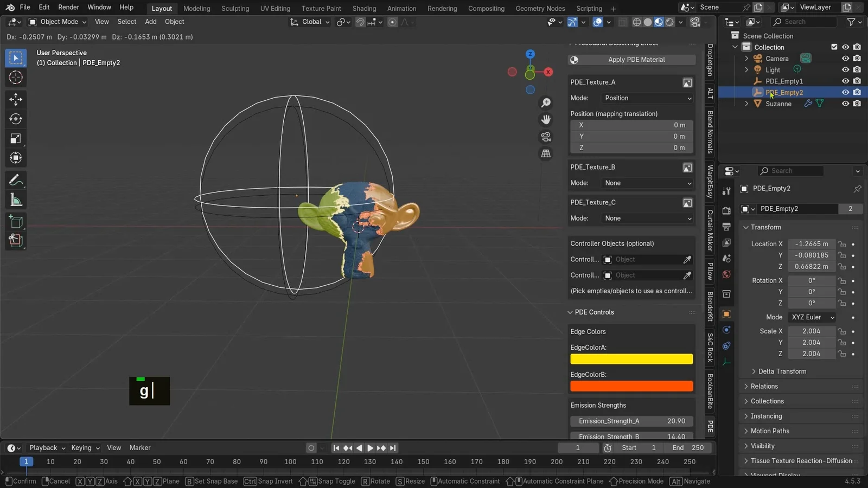Select the Add Cube tool
The width and height of the screenshot is (868, 488).
[16, 221]
